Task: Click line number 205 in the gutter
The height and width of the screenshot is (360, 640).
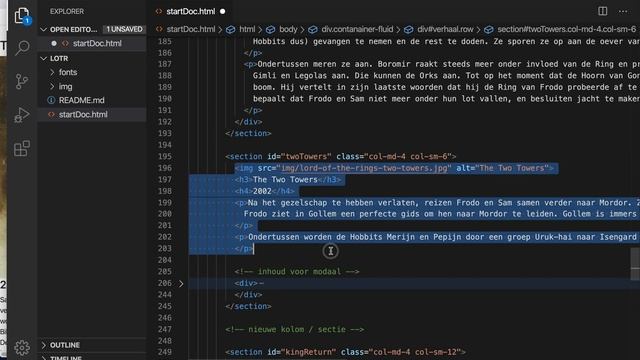Action: [165, 271]
